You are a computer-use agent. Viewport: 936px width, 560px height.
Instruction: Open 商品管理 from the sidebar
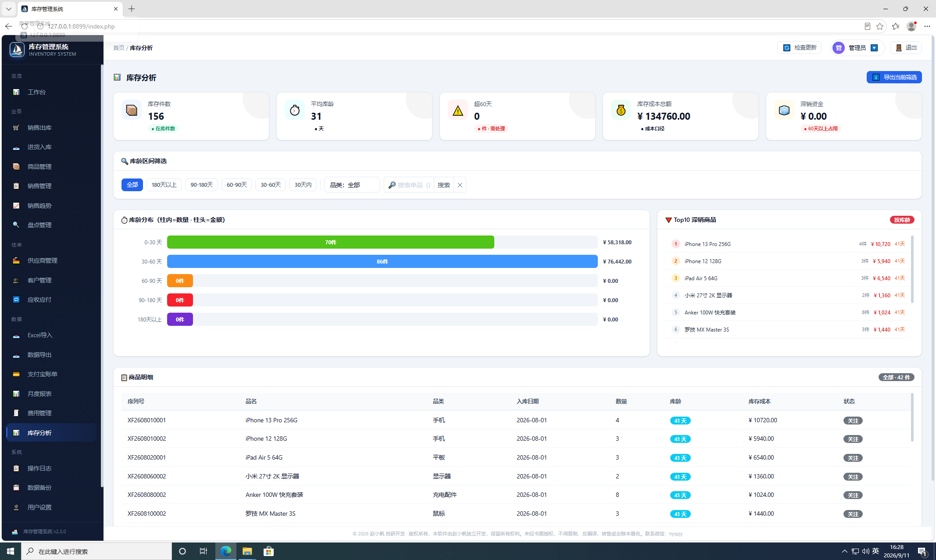51,167
